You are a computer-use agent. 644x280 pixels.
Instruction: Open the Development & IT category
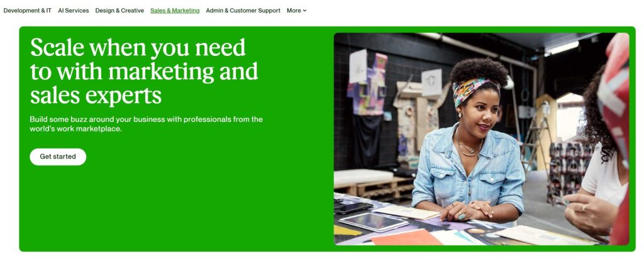click(28, 11)
